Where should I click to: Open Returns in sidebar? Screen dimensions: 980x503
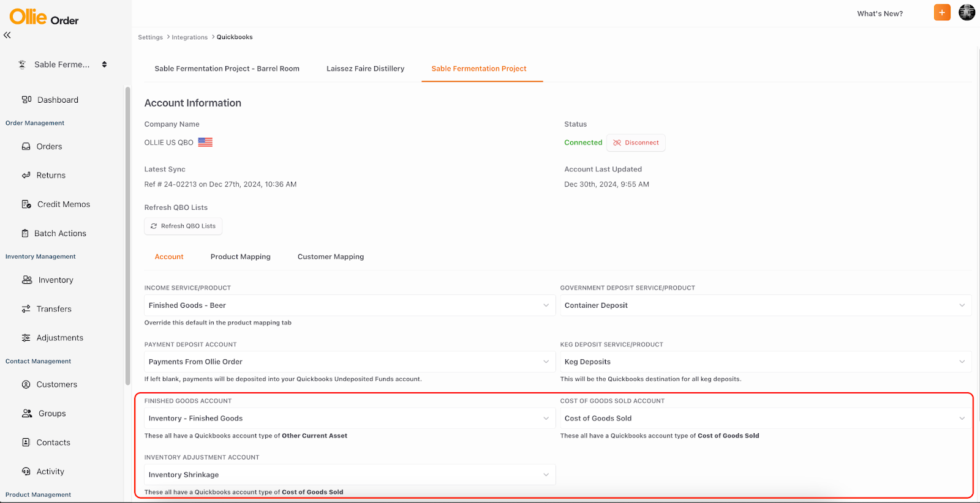click(51, 175)
